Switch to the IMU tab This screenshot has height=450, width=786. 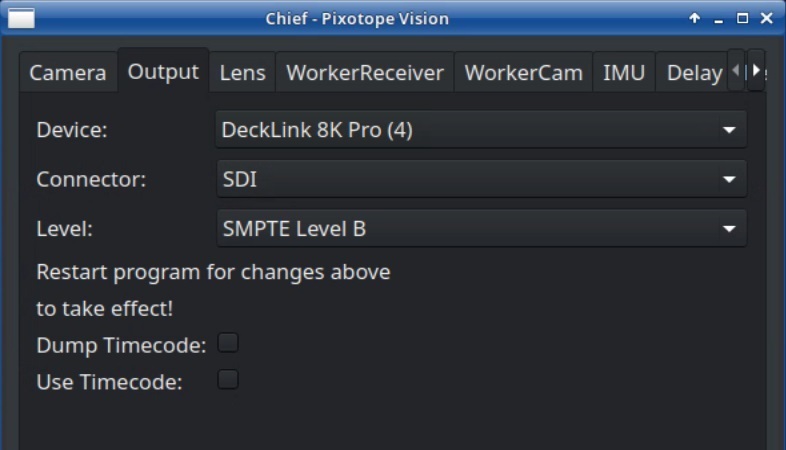pyautogui.click(x=623, y=73)
